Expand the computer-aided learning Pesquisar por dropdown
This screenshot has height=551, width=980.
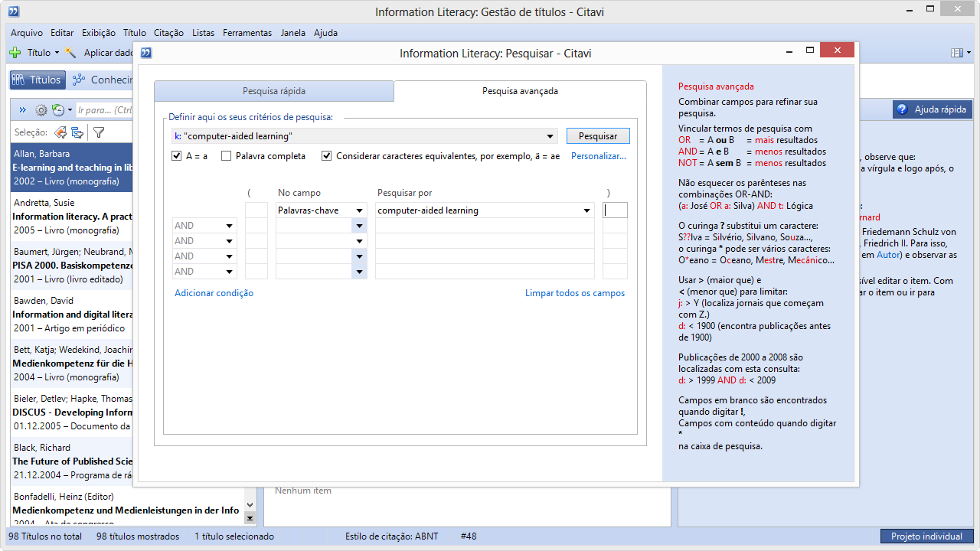coord(586,210)
